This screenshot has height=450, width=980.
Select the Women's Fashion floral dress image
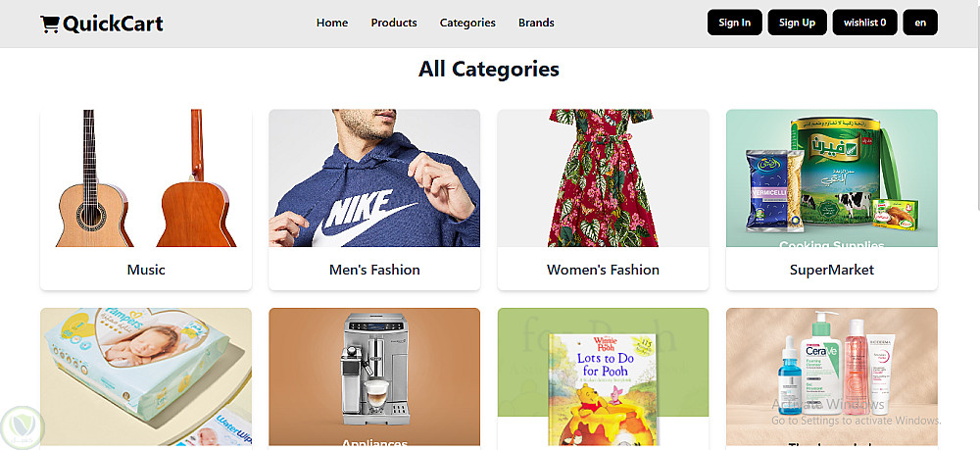(x=603, y=177)
